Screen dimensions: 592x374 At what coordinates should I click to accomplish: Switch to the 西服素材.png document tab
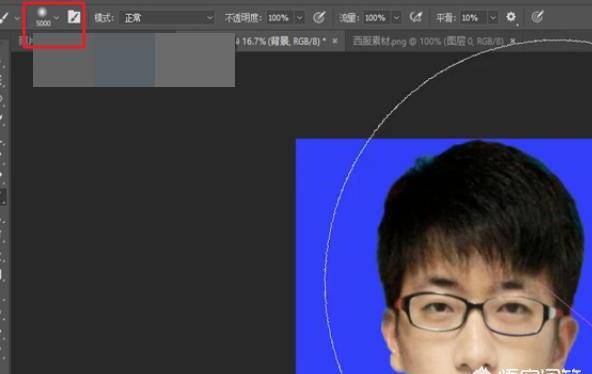tap(428, 41)
